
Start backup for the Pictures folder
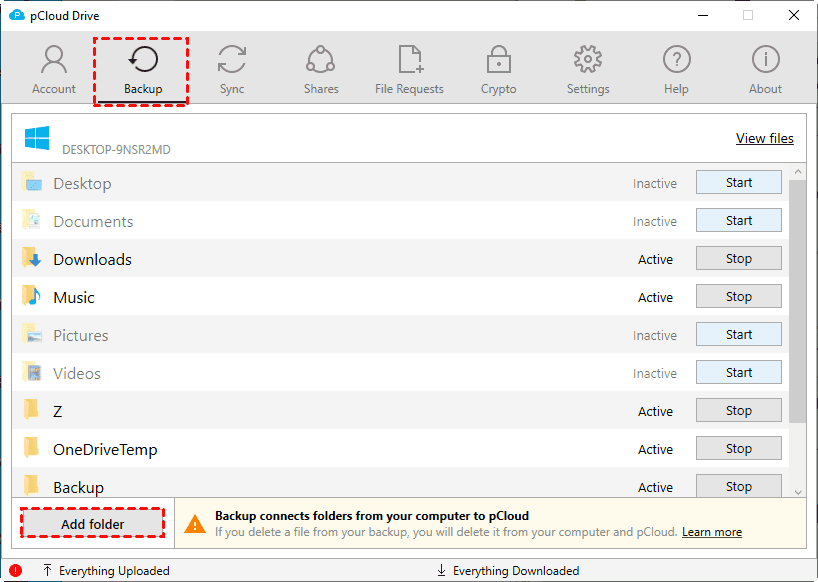click(x=739, y=335)
